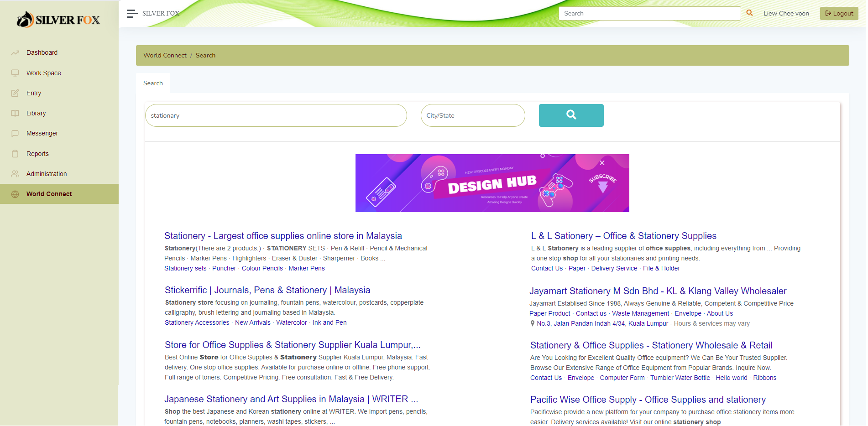This screenshot has width=868, height=426.
Task: Click Ink and Pen sublink
Action: [329, 322]
